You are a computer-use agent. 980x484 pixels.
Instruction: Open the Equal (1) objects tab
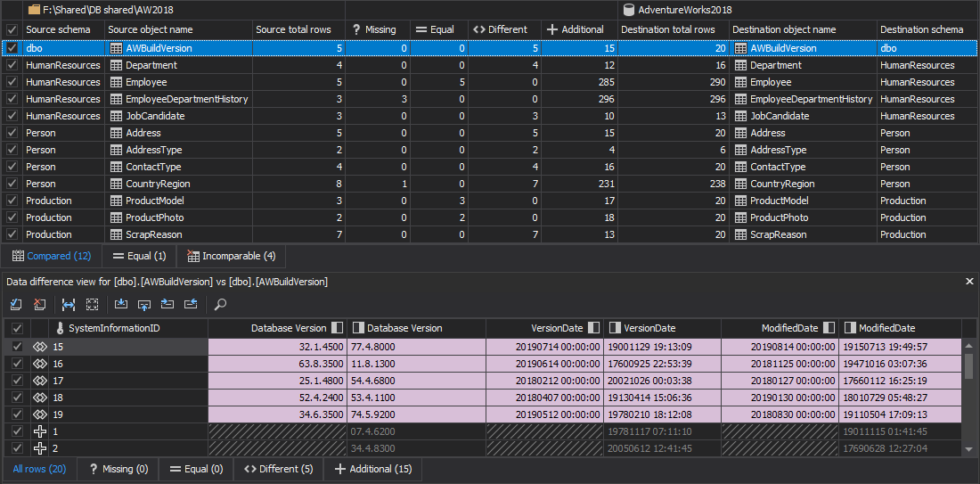tap(139, 256)
